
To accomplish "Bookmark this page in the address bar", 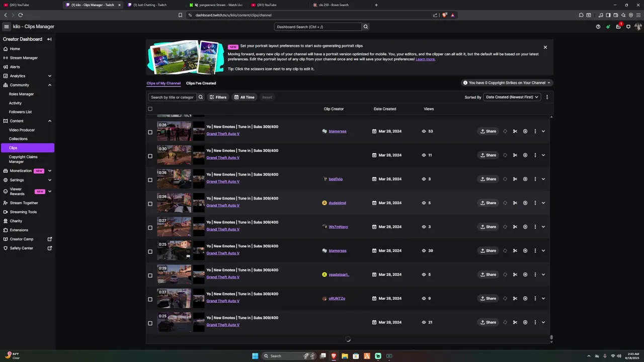I will point(180,15).
